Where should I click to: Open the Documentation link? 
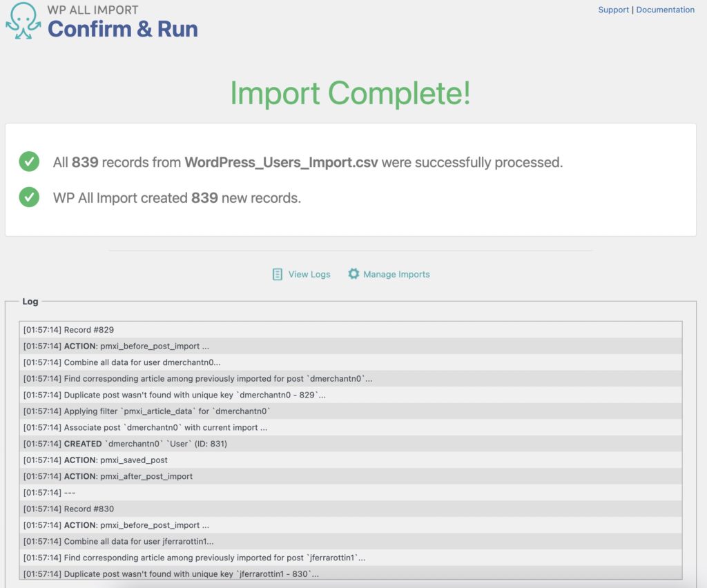(x=666, y=10)
